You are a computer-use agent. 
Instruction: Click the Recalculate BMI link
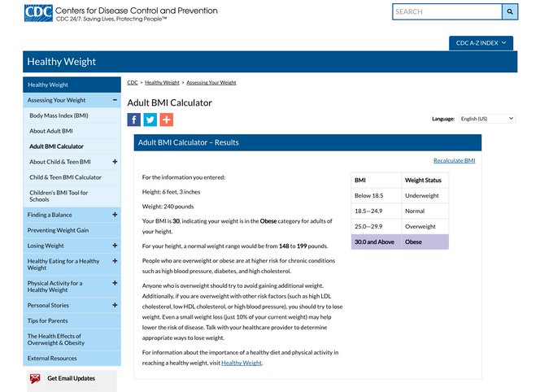tap(455, 160)
